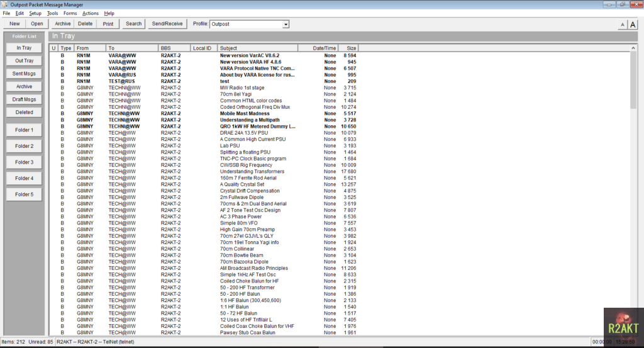Viewport: 644px width, 348px height.
Task: Open Folder 2
Action: [x=25, y=146]
